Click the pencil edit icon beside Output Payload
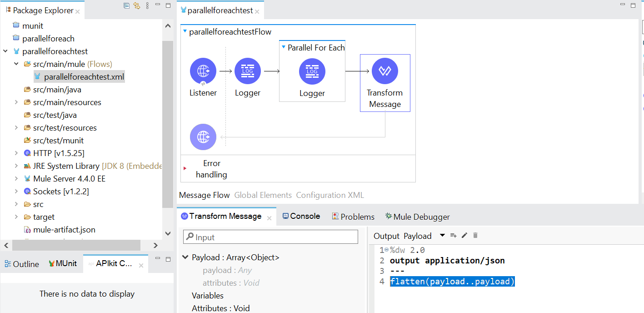The image size is (644, 313). pos(464,235)
